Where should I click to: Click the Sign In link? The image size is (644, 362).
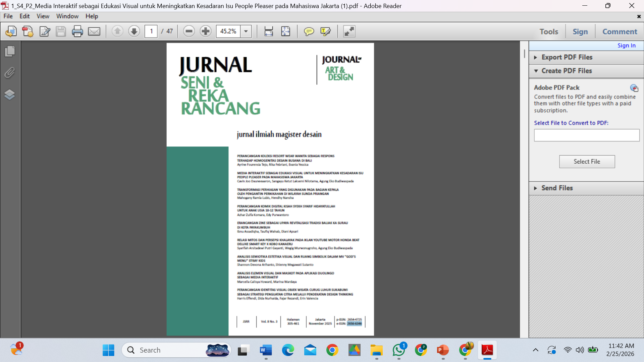click(x=626, y=46)
